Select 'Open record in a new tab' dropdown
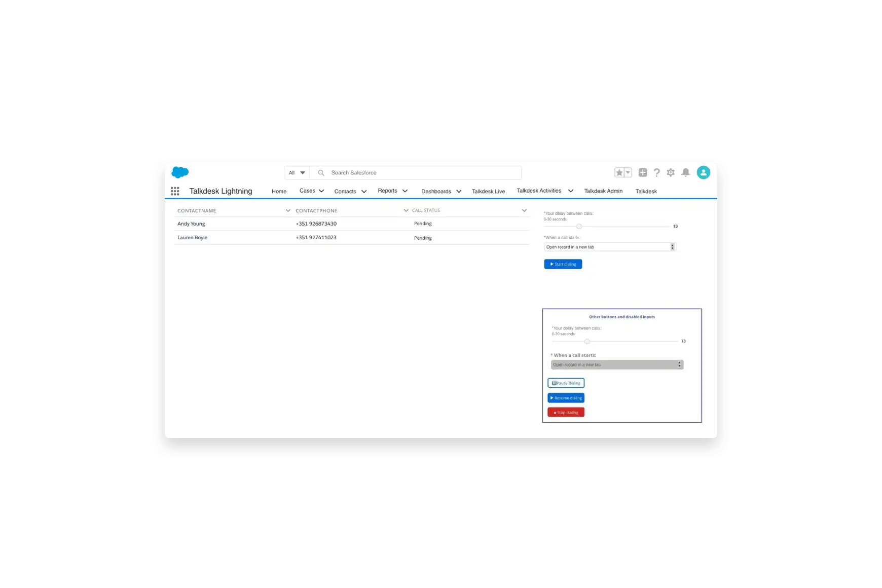Screen dimensions: 882x588 [610, 247]
